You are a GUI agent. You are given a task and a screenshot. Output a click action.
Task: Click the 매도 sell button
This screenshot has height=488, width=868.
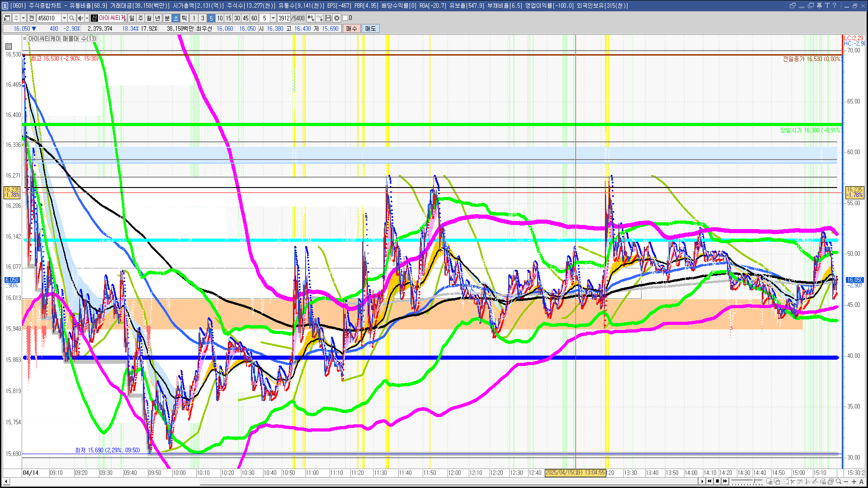370,28
